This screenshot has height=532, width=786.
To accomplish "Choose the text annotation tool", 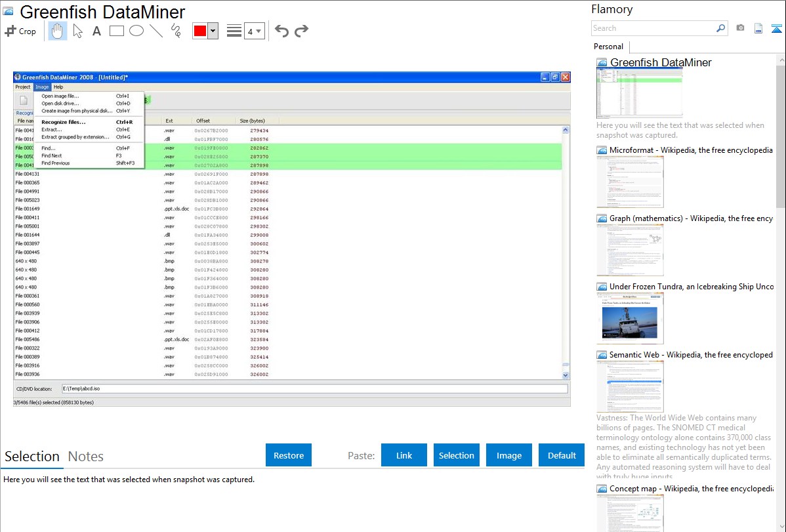I will [96, 31].
